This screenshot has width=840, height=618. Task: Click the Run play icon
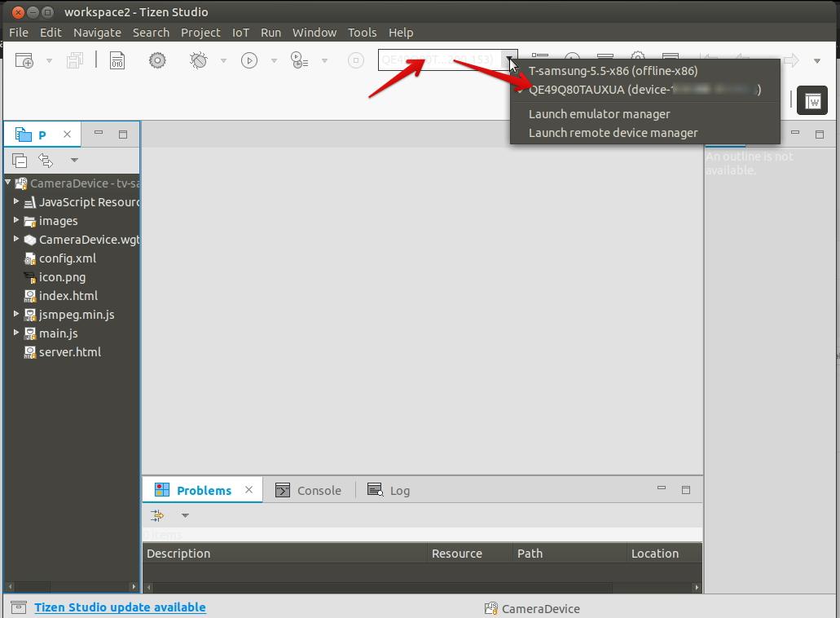[249, 60]
